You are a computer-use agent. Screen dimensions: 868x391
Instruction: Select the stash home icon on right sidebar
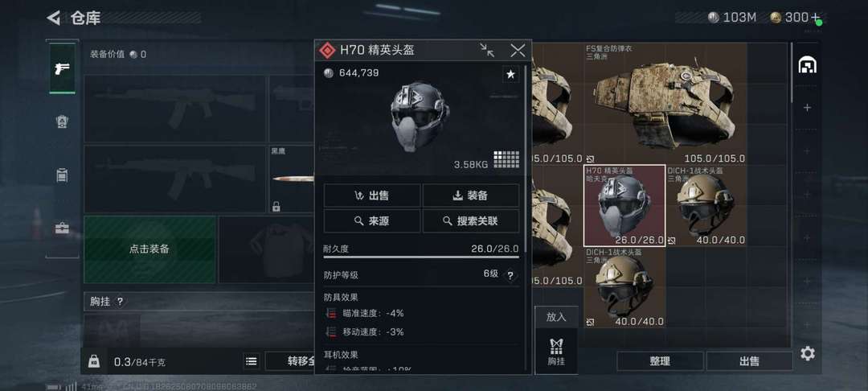pos(807,65)
